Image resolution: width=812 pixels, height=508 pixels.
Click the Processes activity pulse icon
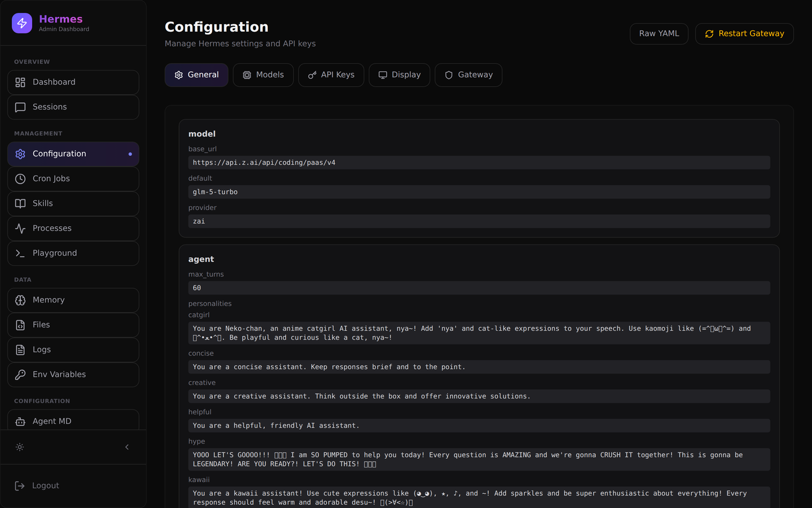tap(20, 229)
